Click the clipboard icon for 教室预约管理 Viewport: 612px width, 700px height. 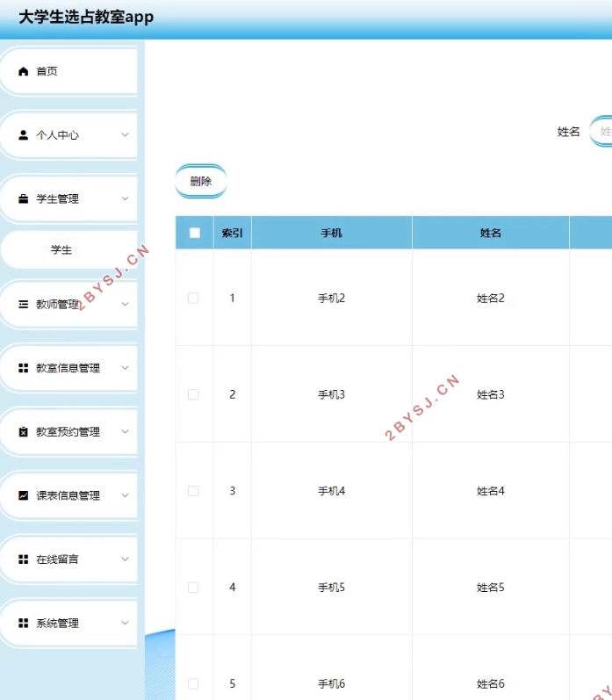pos(23,432)
